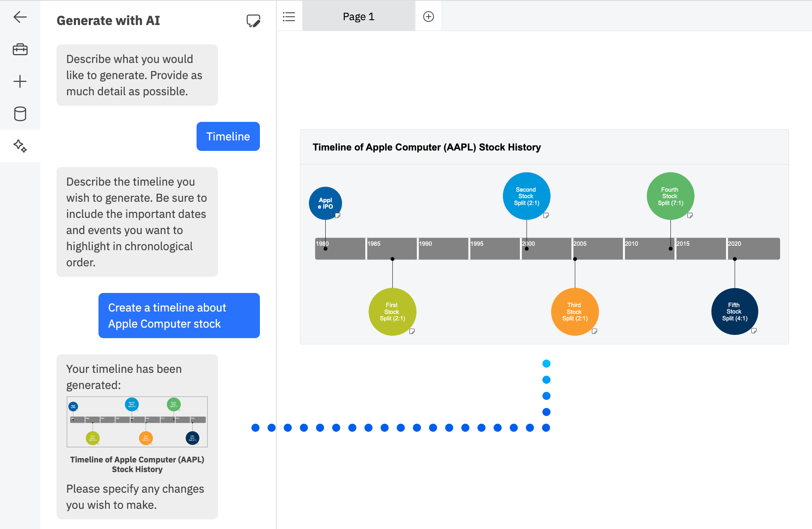Click the note icon on the Apple IPO circle

point(338,215)
